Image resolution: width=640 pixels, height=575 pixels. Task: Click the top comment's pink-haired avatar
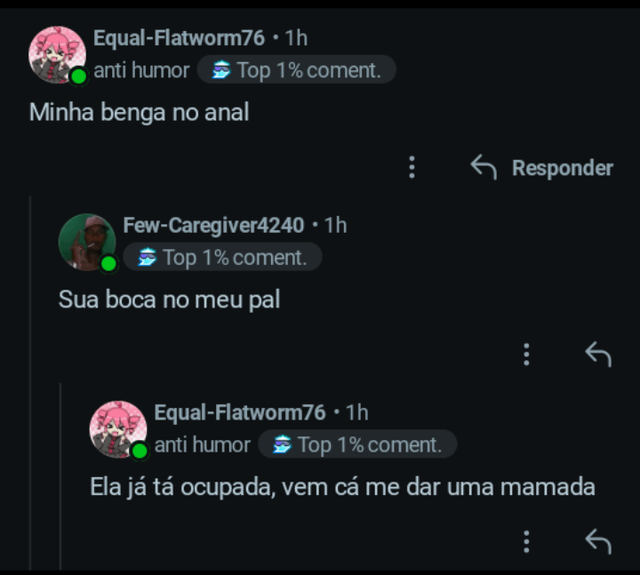pos(56,54)
